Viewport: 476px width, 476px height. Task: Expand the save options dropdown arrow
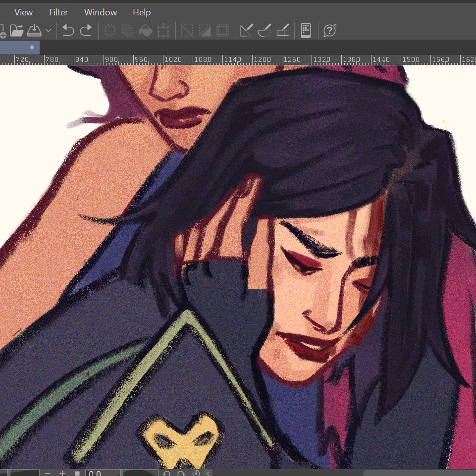tap(48, 31)
